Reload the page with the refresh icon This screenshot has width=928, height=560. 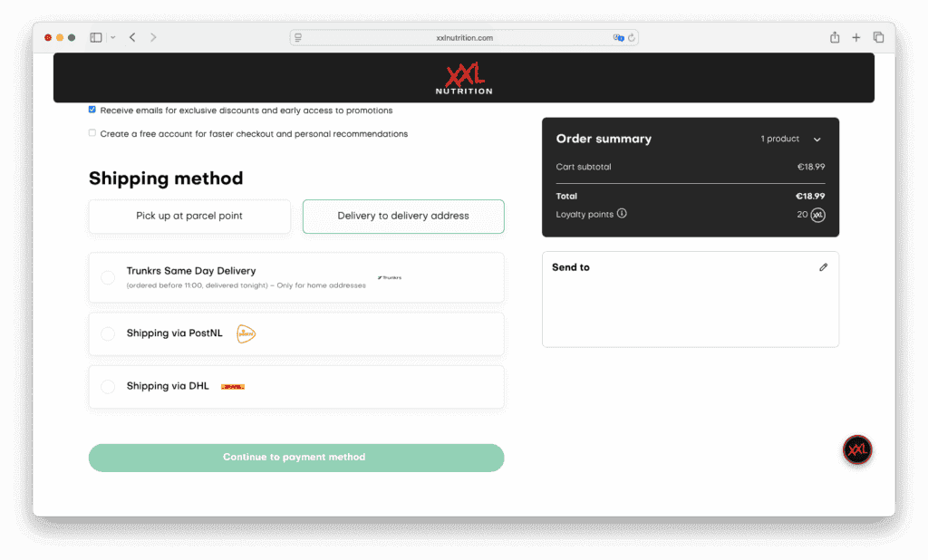tap(632, 37)
